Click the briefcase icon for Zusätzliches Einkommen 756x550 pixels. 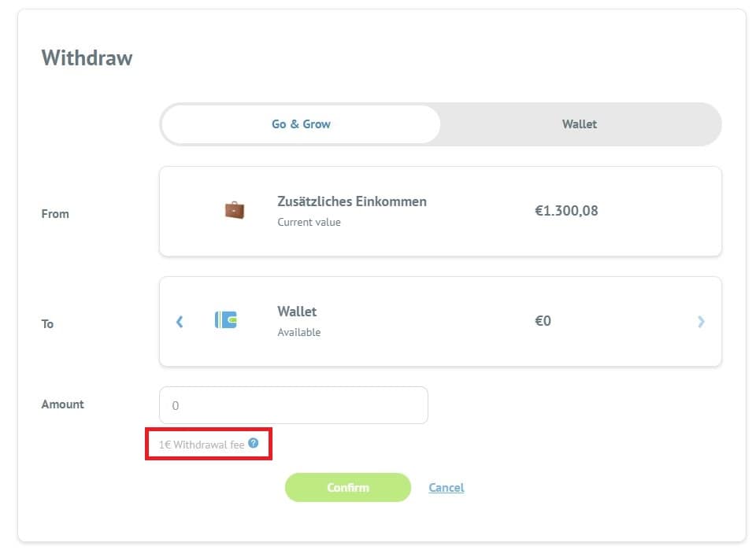235,210
